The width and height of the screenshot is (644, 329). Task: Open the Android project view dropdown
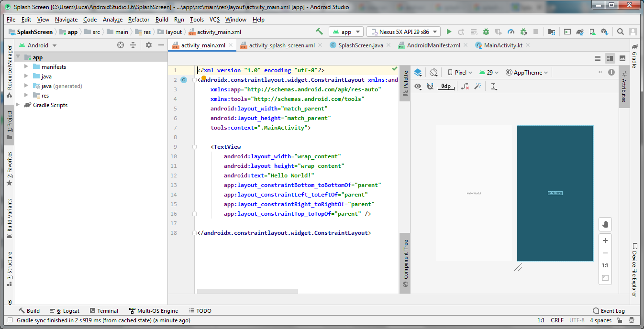click(38, 45)
